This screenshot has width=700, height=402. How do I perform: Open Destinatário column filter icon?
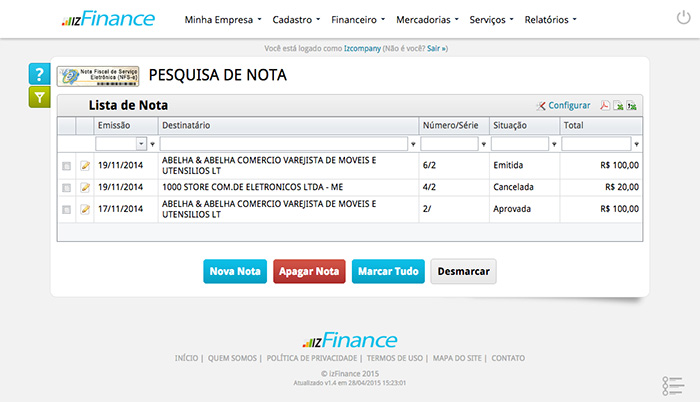point(413,144)
